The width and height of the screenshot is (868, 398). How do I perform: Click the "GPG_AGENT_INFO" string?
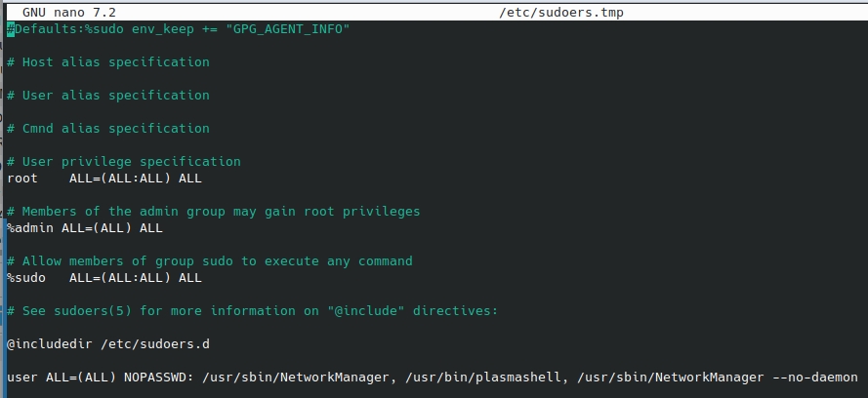coord(288,28)
